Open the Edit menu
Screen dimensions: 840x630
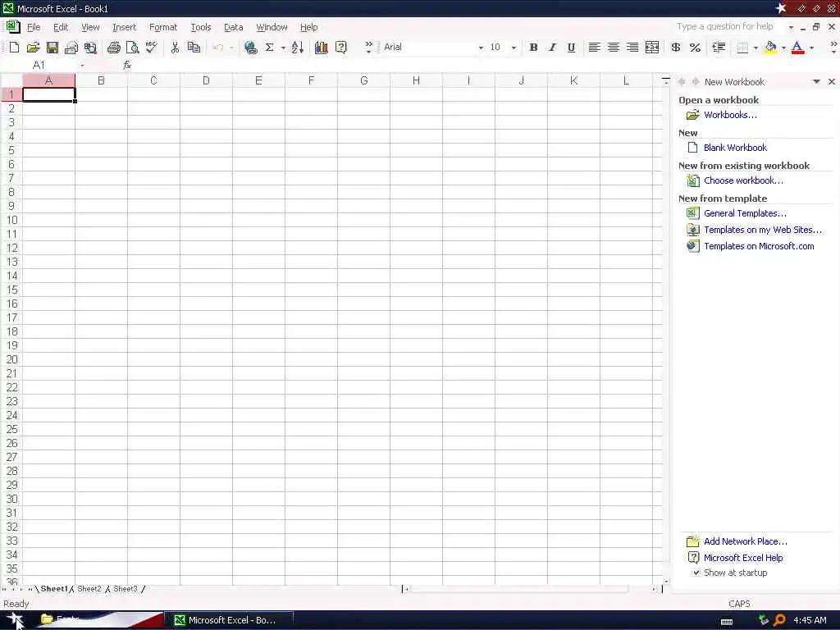pos(61,27)
